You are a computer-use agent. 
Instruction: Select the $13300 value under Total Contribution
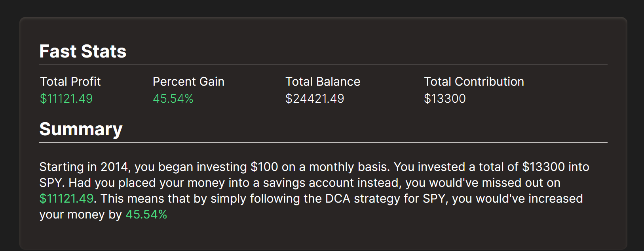tap(445, 99)
